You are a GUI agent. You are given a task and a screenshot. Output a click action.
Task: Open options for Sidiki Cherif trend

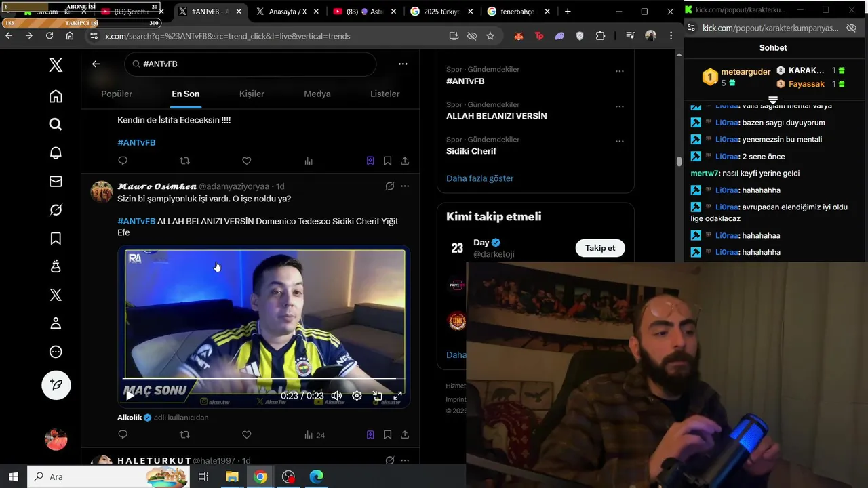pyautogui.click(x=619, y=141)
